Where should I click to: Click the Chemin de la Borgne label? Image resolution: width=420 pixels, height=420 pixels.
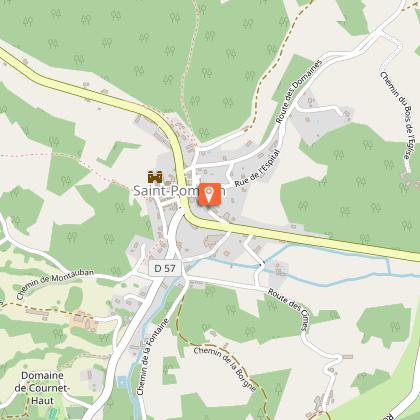click(225, 369)
